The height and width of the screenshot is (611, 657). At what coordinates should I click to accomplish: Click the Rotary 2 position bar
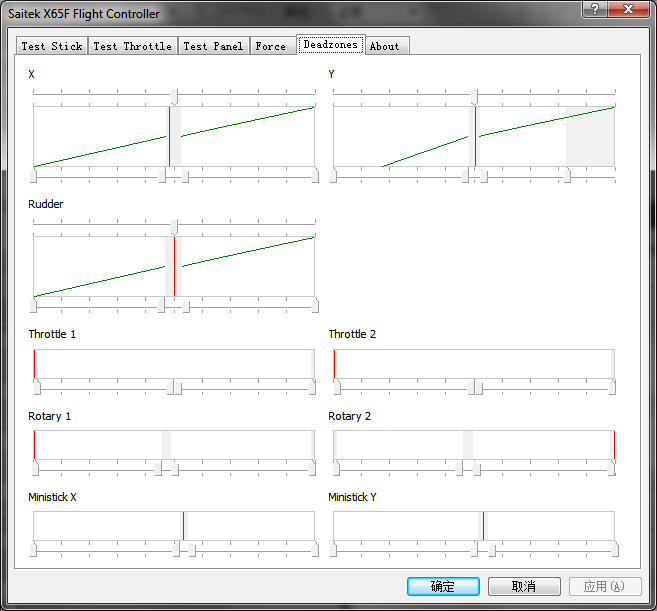click(474, 445)
